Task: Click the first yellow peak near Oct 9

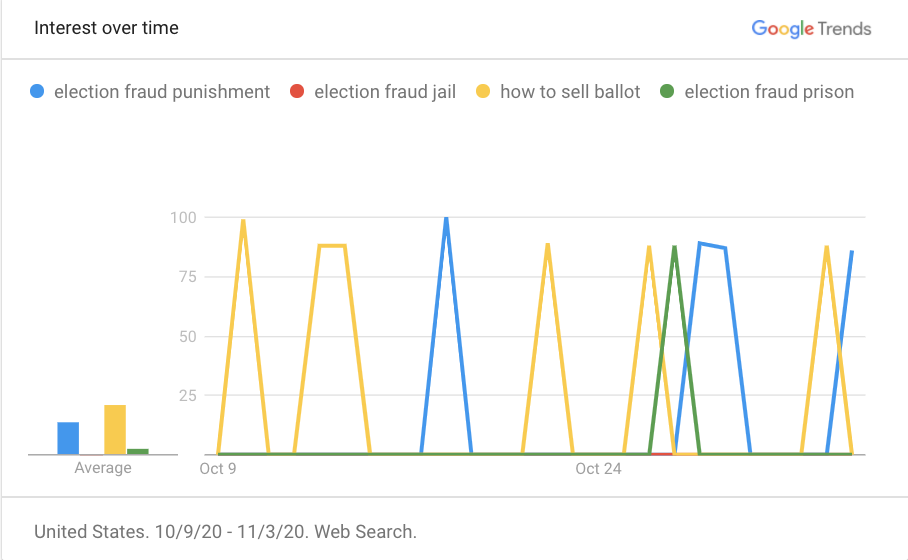Action: coord(243,221)
